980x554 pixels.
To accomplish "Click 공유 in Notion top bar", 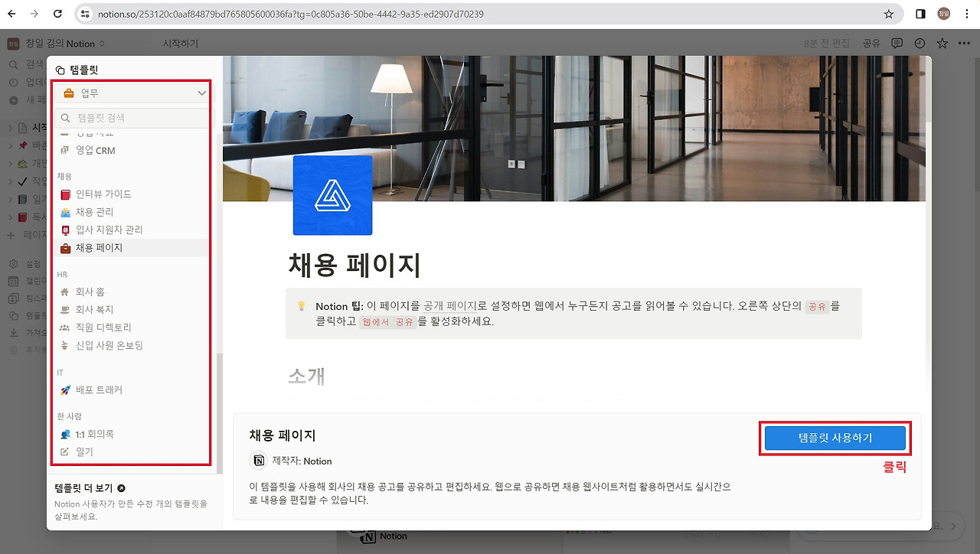I will [x=871, y=44].
